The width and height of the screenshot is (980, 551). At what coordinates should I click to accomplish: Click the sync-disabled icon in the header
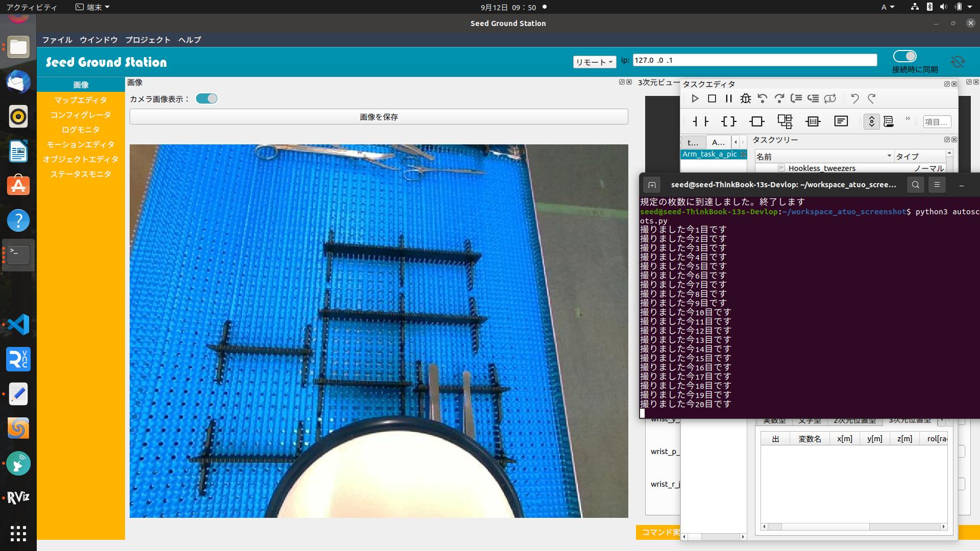coord(958,62)
